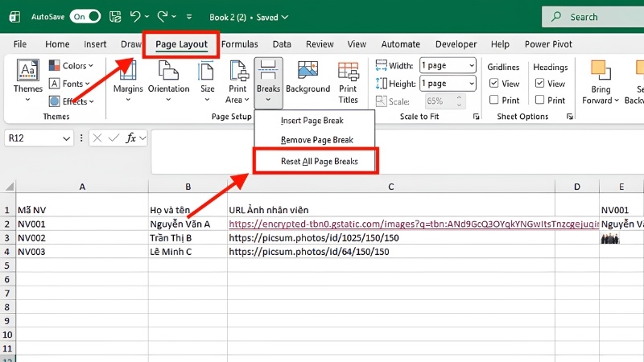Enable Gridlines Print checkbox
This screenshot has height=362, width=644.
tap(493, 100)
